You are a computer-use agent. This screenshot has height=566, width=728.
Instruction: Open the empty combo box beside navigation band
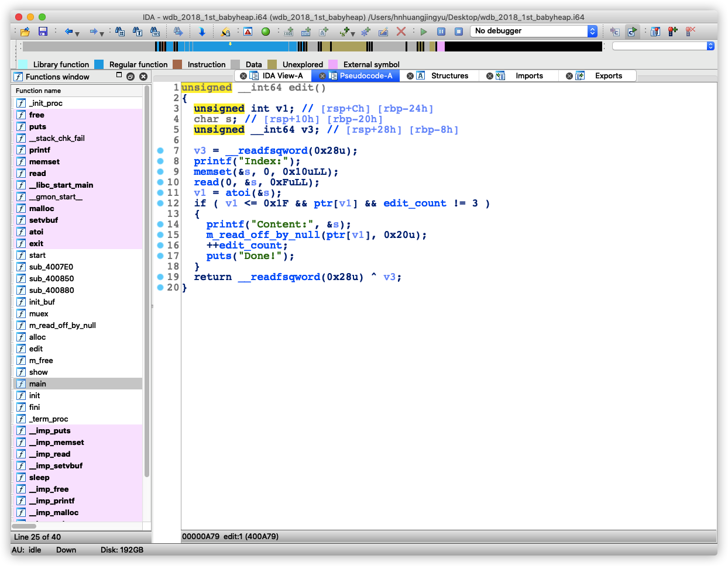tap(663, 46)
